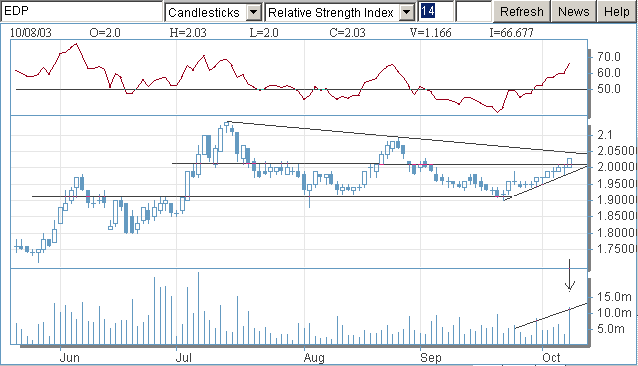Expand the Relative Strength Index dropdown arrow
Viewport: 638px width, 366px height.
406,12
